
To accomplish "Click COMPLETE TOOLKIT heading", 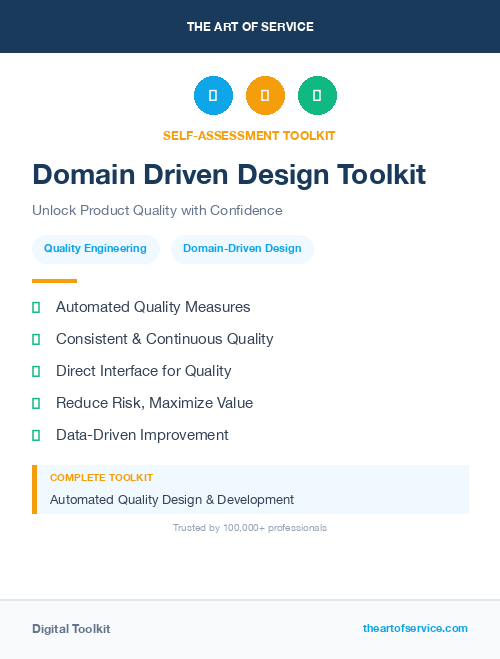I will tap(101, 478).
